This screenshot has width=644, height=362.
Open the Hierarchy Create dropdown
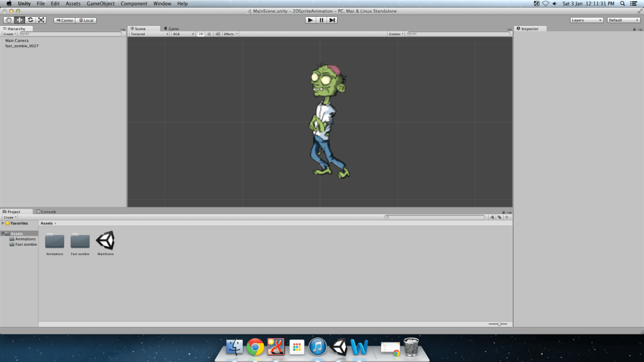click(9, 34)
